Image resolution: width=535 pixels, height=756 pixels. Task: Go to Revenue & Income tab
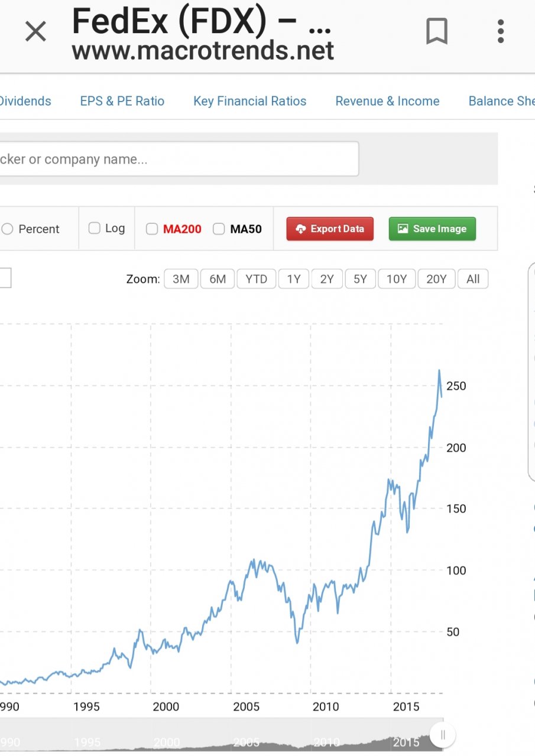[x=387, y=101]
